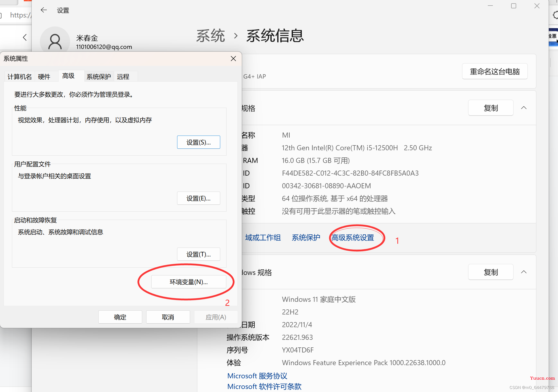Open Microsoft 软件许可条款 link

[x=264, y=386]
